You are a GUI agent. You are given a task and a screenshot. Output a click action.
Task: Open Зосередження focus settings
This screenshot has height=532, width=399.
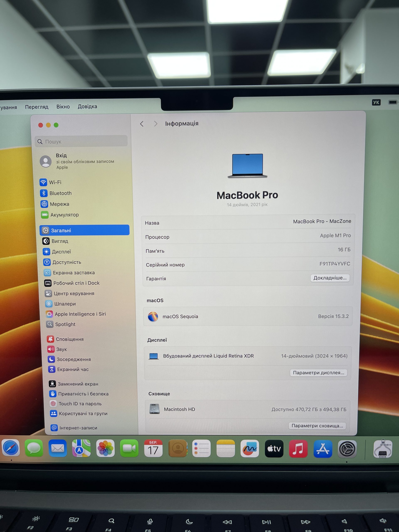[69, 359]
